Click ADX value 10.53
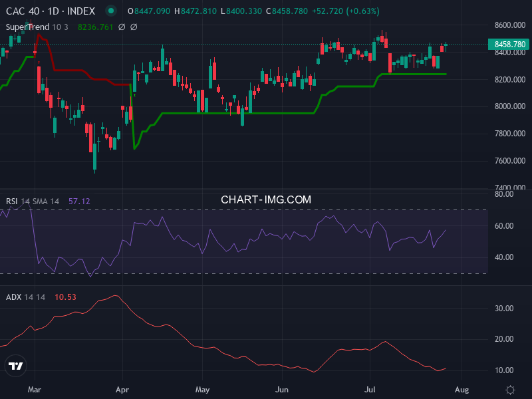Image resolution: width=532 pixels, height=399 pixels. [65, 297]
